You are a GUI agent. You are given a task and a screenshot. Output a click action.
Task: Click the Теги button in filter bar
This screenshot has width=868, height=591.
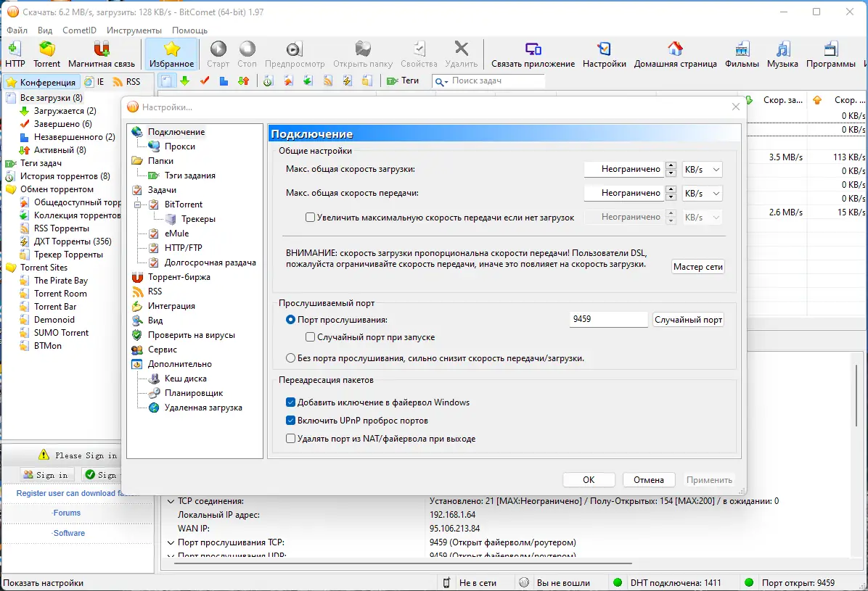[x=403, y=80]
